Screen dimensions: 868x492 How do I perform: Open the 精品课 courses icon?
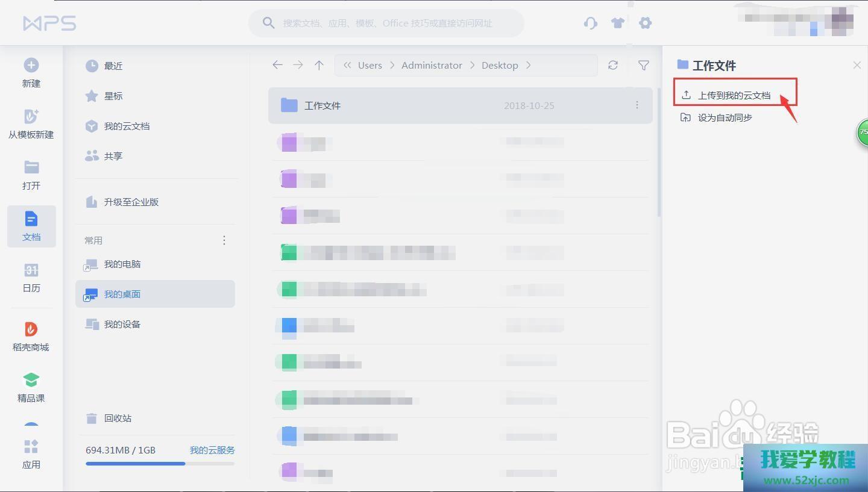(x=31, y=380)
